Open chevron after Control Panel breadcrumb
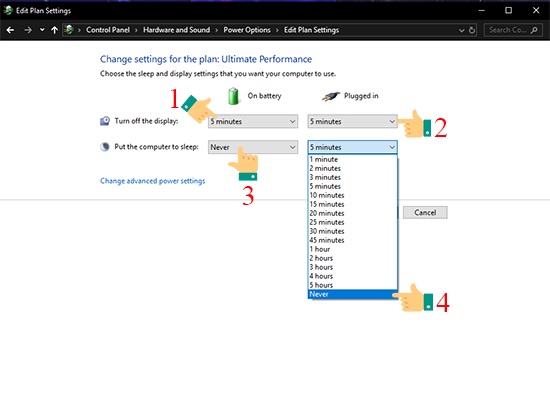Image resolution: width=550 pixels, height=399 pixels. click(136, 31)
